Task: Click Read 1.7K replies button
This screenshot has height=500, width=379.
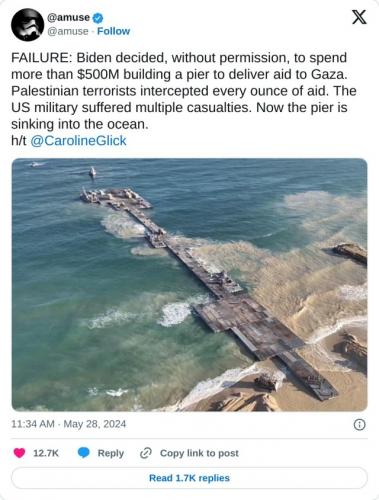Action: click(189, 478)
